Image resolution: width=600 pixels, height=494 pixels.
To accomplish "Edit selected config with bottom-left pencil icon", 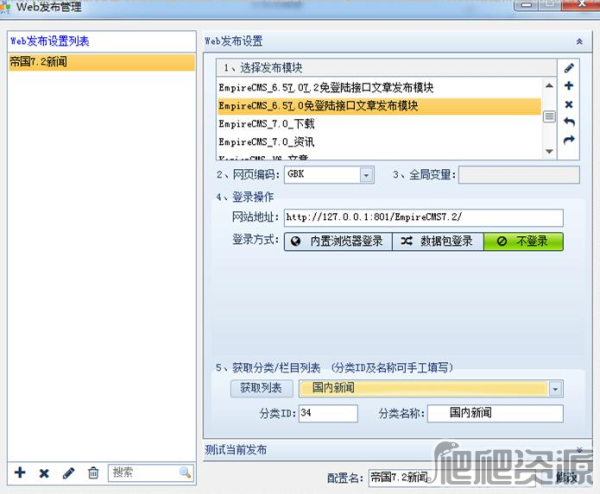I will (68, 473).
